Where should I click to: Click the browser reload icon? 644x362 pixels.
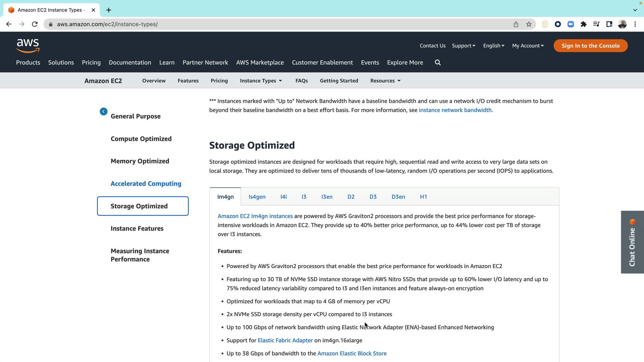35,24
